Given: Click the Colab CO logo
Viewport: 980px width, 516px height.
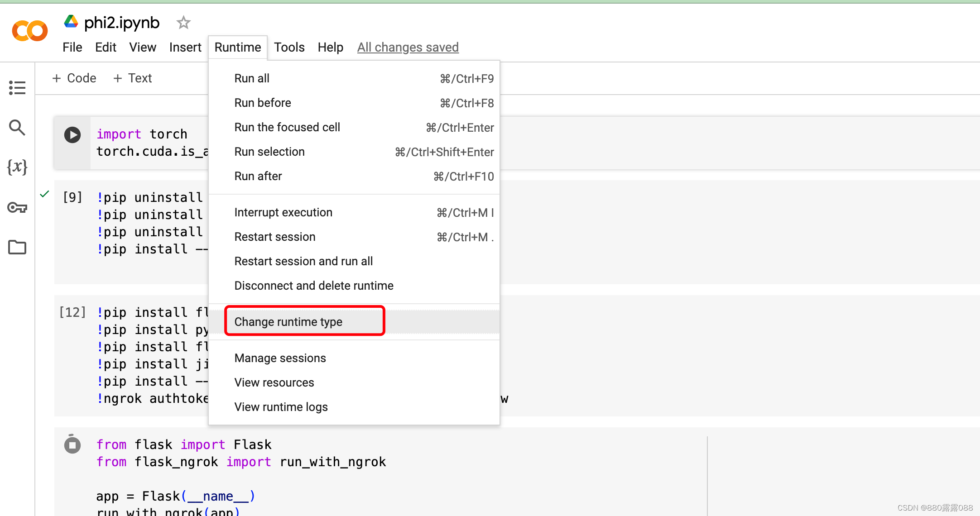Looking at the screenshot, I should tap(30, 31).
